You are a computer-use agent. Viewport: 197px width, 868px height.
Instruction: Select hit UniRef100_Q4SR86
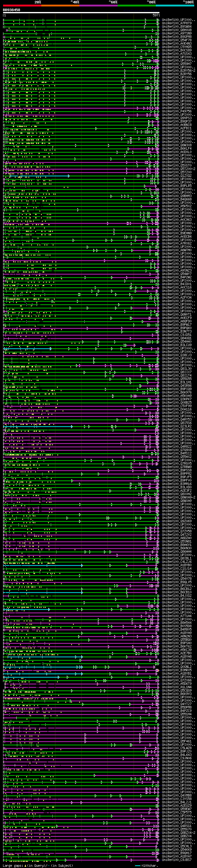coord(177,386)
